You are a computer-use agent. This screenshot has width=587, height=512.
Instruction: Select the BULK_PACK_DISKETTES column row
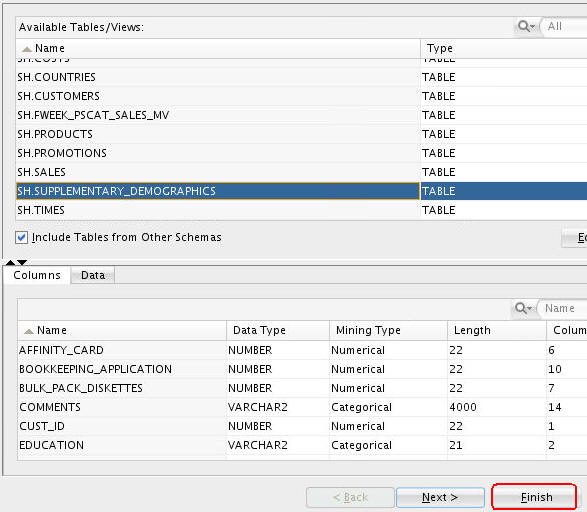pos(302,388)
